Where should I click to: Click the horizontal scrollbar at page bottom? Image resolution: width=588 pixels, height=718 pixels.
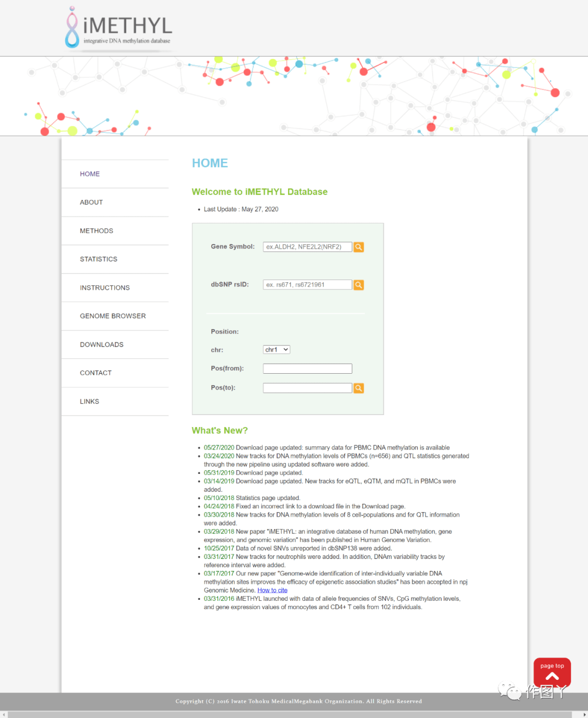[290, 714]
